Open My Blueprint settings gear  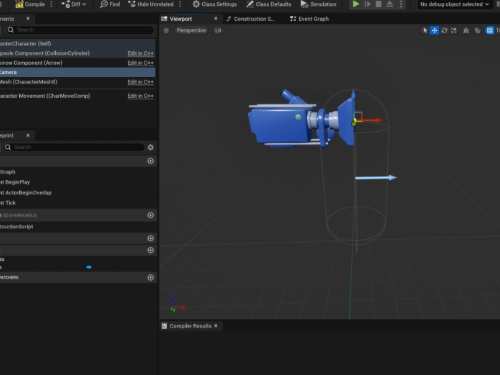(x=150, y=147)
